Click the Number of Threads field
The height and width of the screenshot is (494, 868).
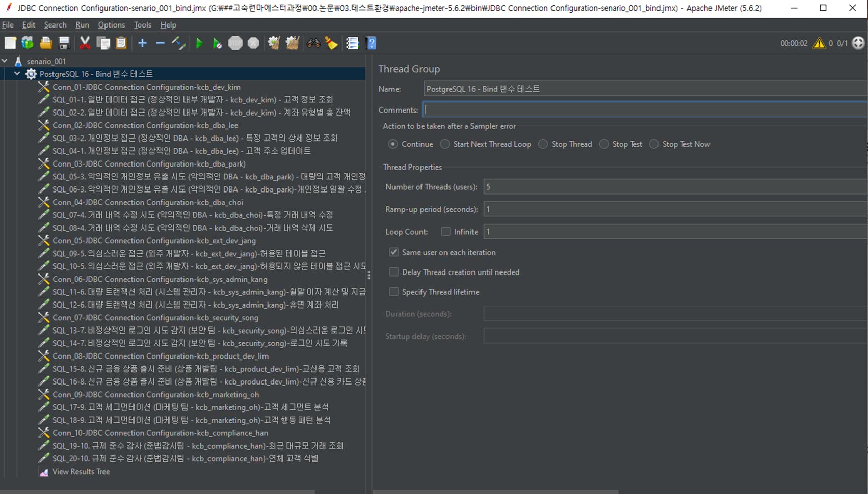coord(676,187)
